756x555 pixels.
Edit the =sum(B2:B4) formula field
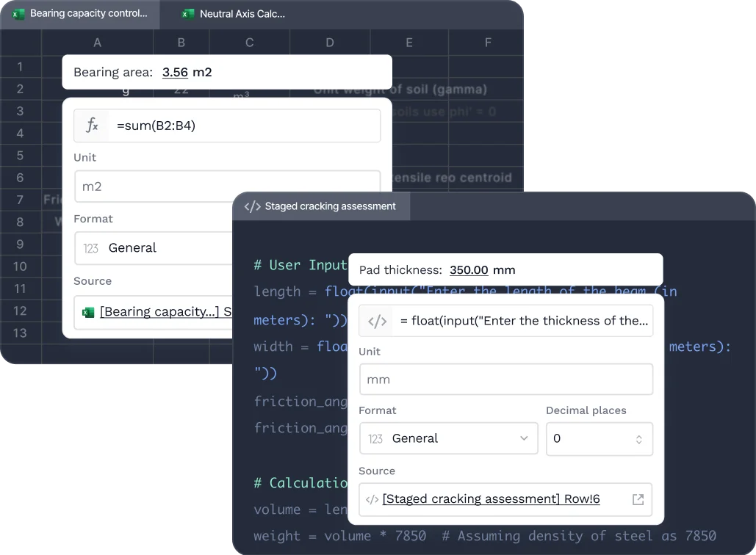coord(227,126)
